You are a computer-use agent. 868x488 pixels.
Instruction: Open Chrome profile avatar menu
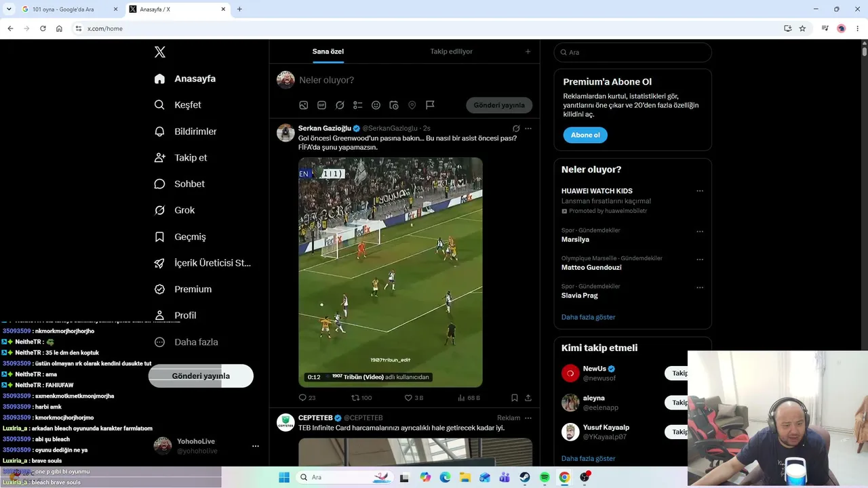pos(842,28)
